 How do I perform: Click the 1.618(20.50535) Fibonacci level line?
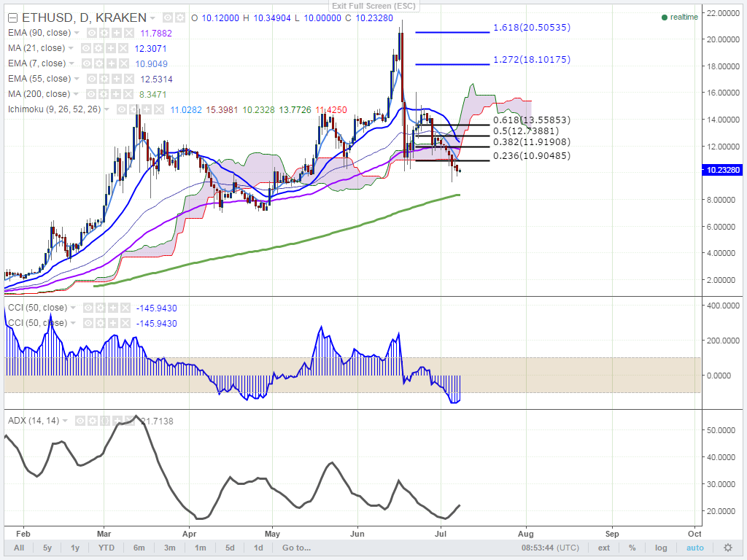coord(452,32)
